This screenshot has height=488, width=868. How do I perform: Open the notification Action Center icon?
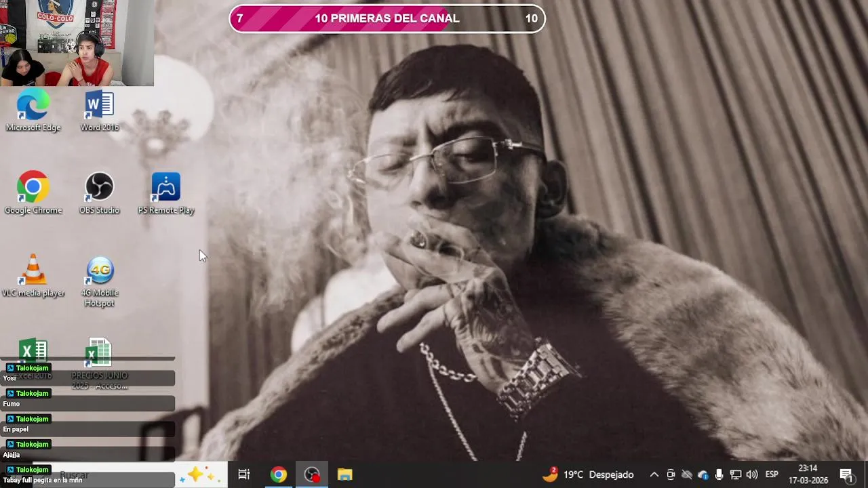pos(846,474)
